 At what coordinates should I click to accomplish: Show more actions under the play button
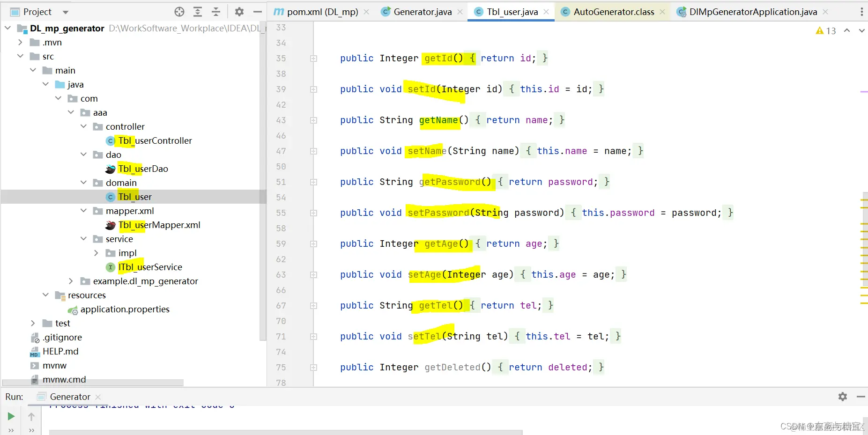tap(11, 430)
